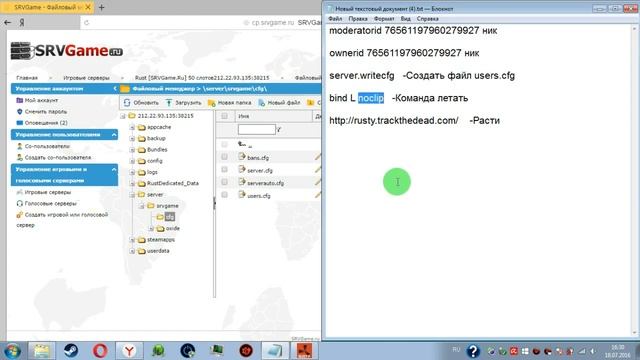The image size is (640, 360).
Task: Check the select-all checkbox in file list header
Action: click(224, 116)
